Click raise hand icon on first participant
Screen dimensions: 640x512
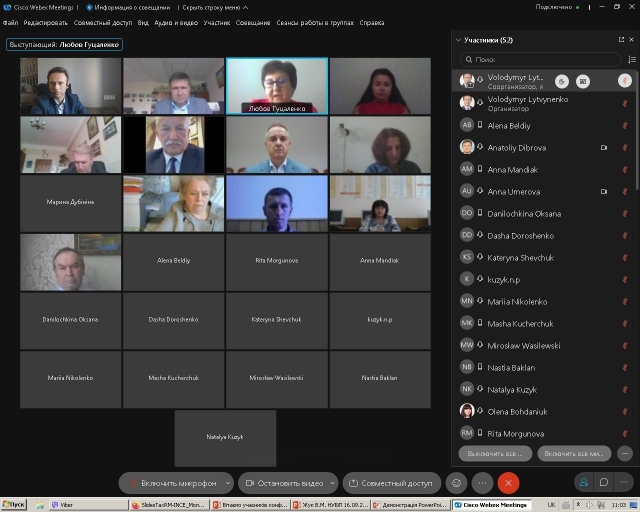[x=561, y=81]
